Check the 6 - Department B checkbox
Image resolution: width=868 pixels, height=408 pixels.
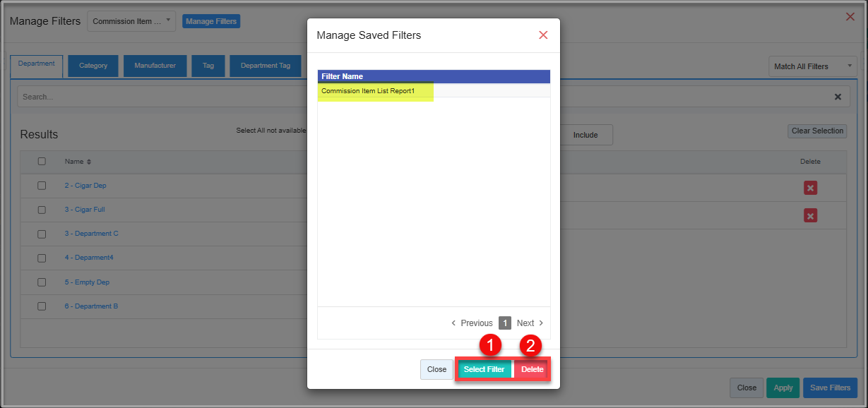point(42,306)
